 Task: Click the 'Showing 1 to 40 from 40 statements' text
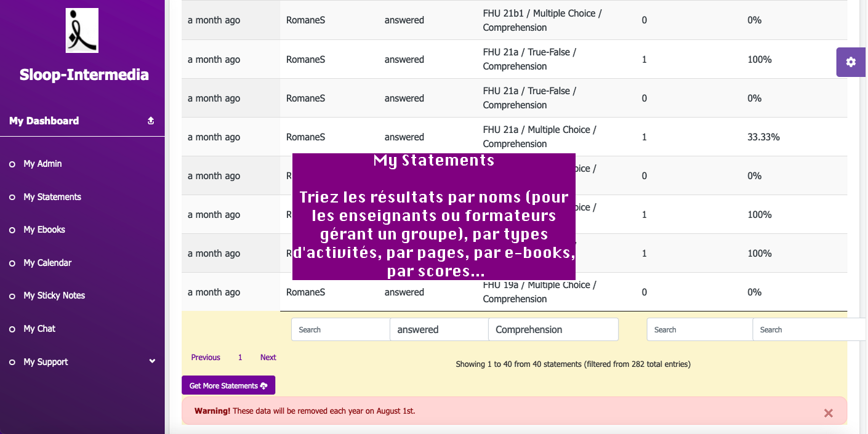tap(573, 364)
